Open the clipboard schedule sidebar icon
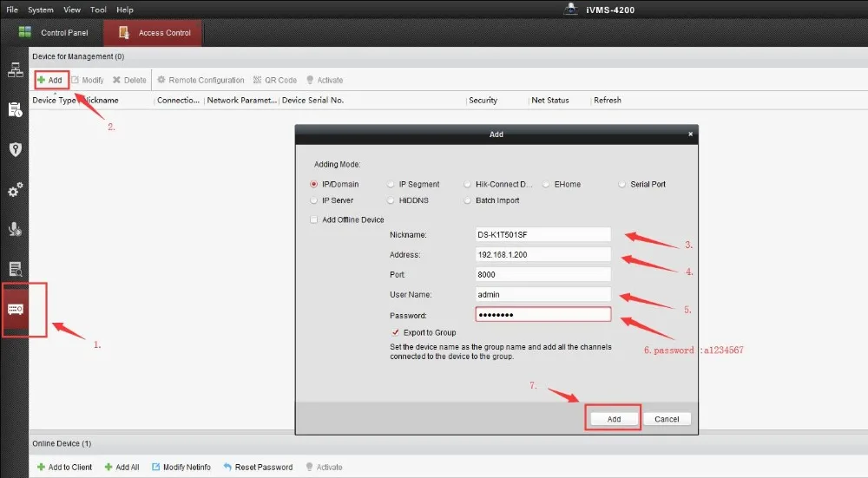 pyautogui.click(x=15, y=109)
